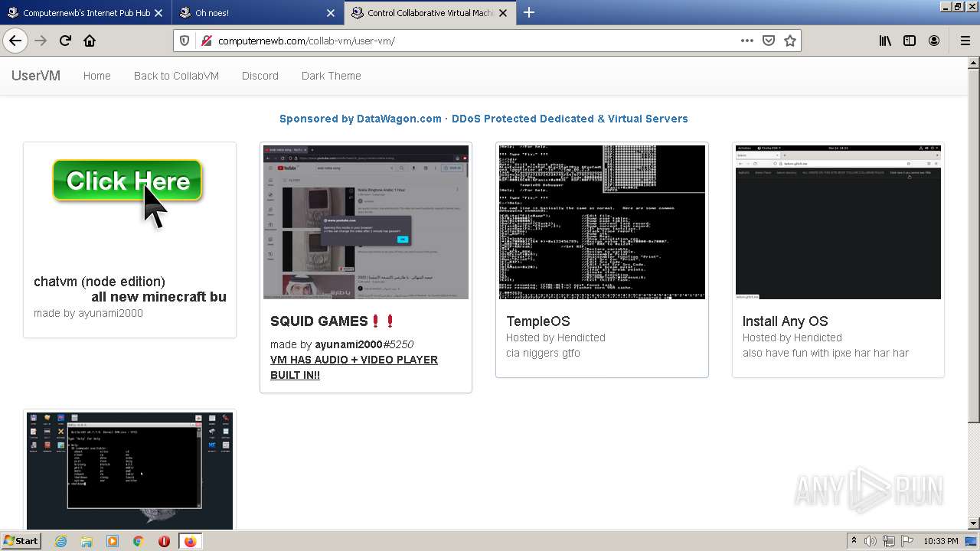The height and width of the screenshot is (551, 980).
Task: Close the Computernewb's Internet Pub Hub tab
Action: pyautogui.click(x=158, y=13)
